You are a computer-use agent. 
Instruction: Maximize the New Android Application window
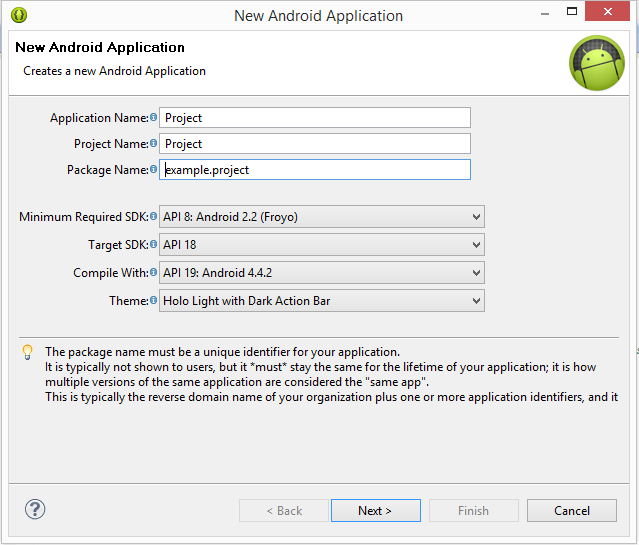pos(572,11)
